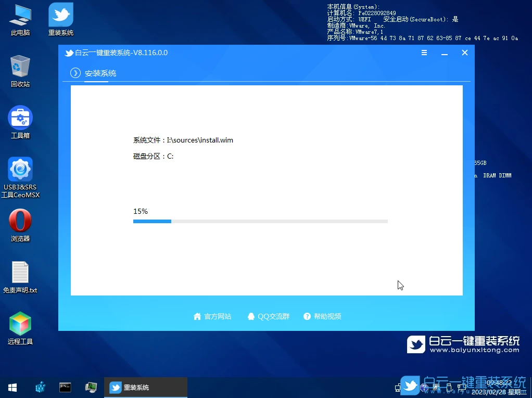
Task: Select the 安装系统 tab
Action: pyautogui.click(x=100, y=73)
